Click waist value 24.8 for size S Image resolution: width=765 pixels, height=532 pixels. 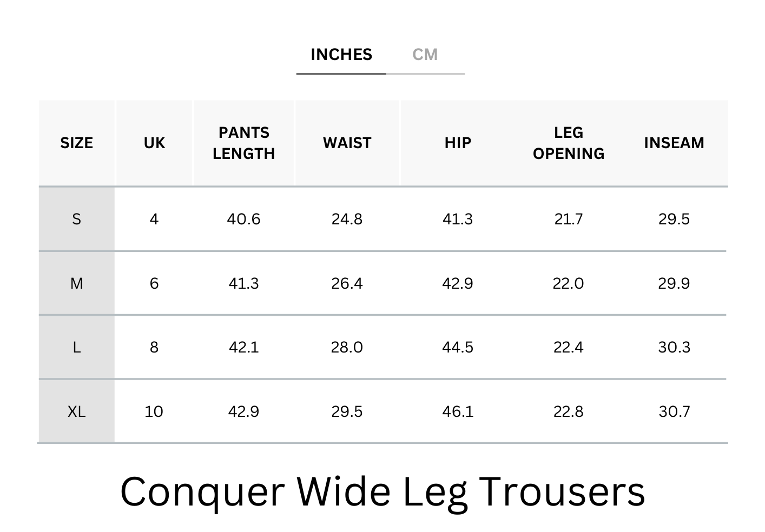coord(347,219)
